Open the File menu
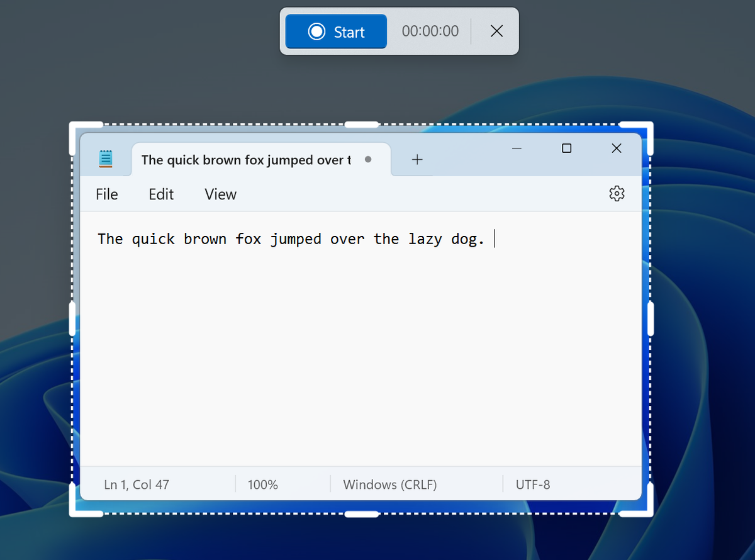This screenshot has height=560, width=755. [x=106, y=194]
